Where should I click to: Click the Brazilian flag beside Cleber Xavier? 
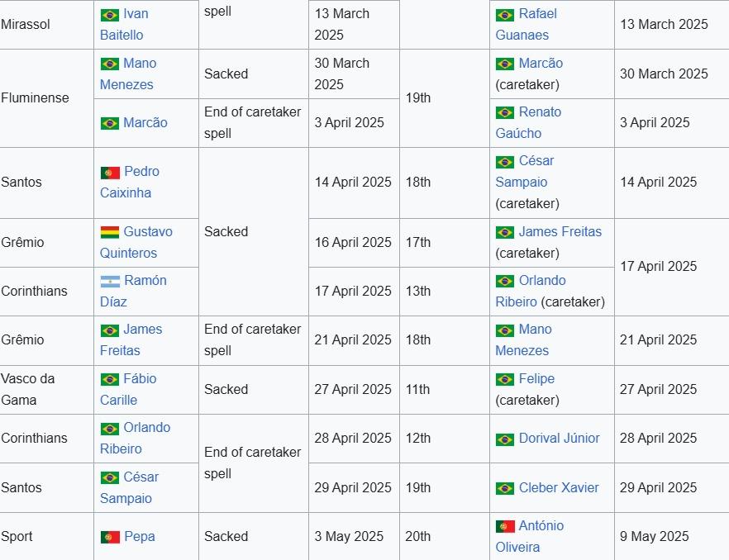click(505, 488)
